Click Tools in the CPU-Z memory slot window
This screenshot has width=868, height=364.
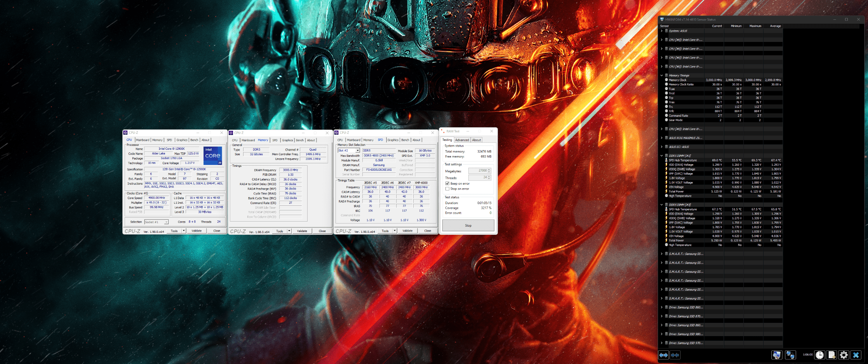coord(385,231)
